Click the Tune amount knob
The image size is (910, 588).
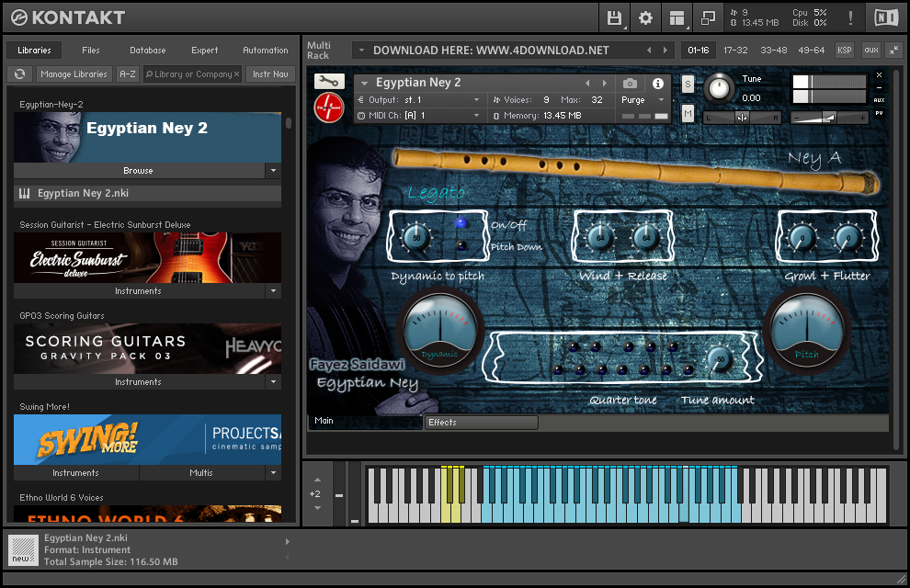click(721, 359)
